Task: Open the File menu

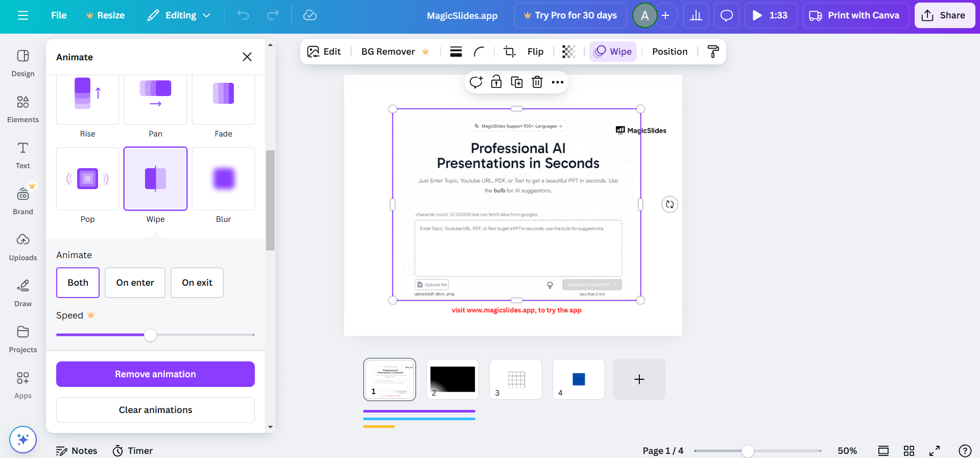Action: pos(59,15)
